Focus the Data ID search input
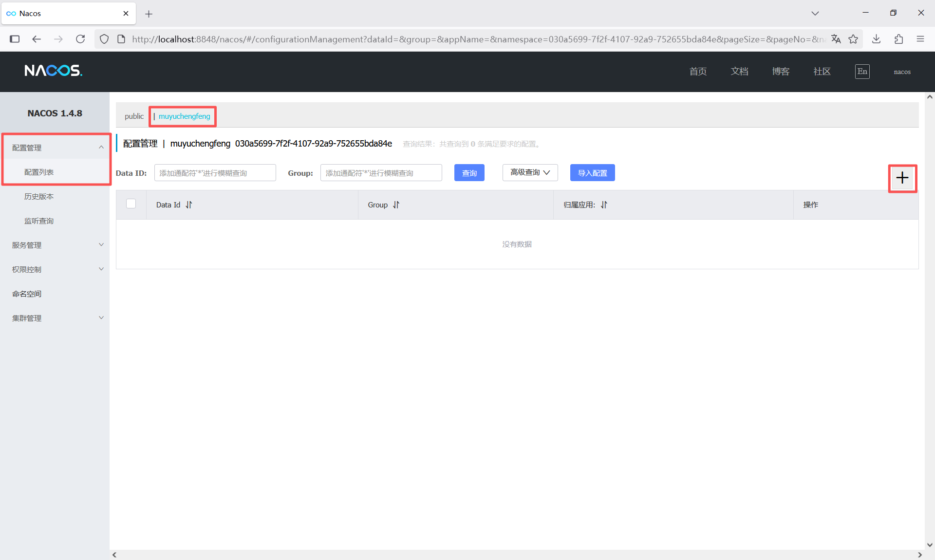Image resolution: width=935 pixels, height=560 pixels. coord(215,173)
